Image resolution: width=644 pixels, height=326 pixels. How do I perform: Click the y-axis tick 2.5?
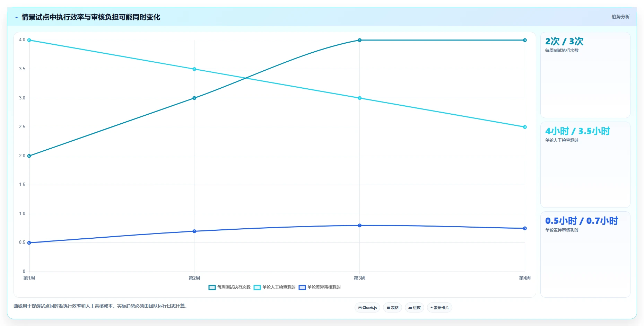(x=22, y=127)
